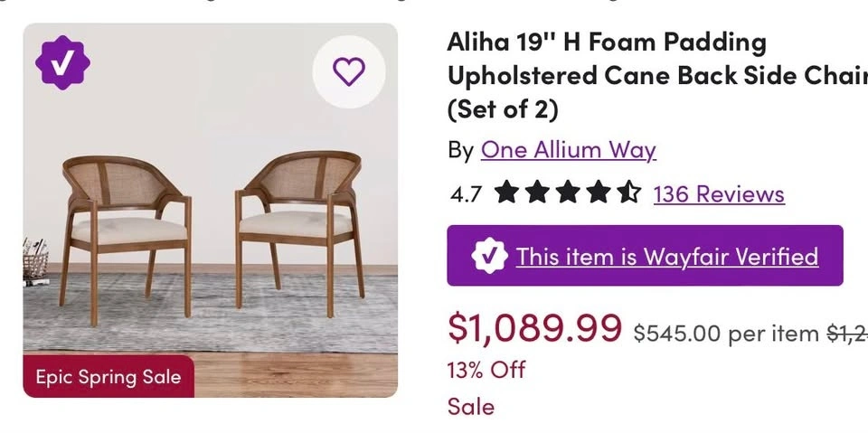
Task: Click the first rating star
Action: point(506,193)
